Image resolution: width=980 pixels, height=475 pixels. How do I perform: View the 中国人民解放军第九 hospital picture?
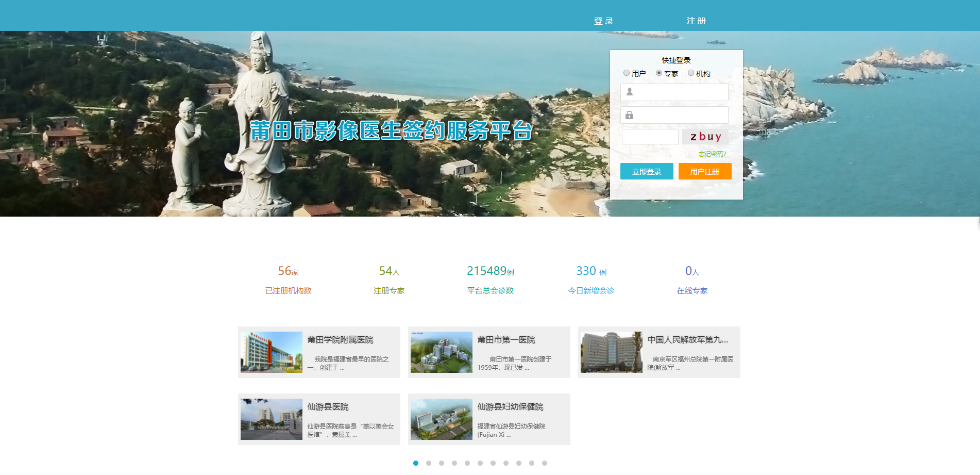click(612, 352)
